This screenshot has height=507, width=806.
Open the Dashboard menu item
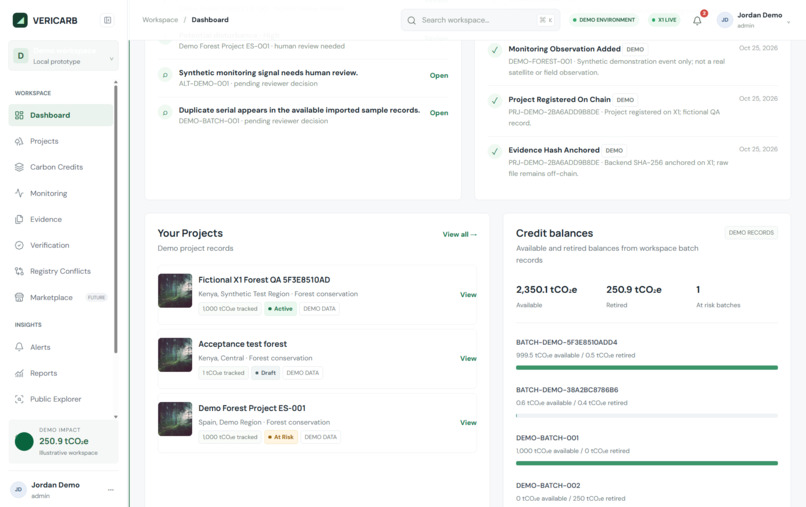(x=61, y=115)
